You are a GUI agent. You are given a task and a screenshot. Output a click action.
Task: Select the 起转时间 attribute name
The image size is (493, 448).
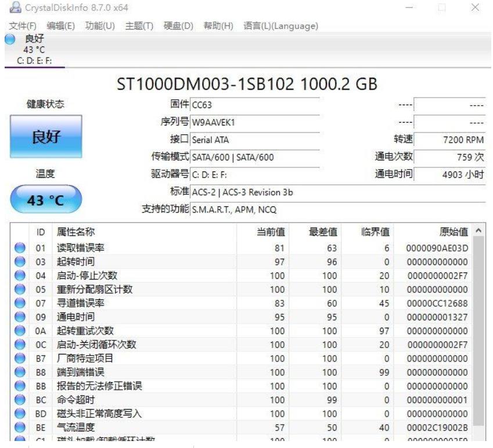click(x=75, y=261)
